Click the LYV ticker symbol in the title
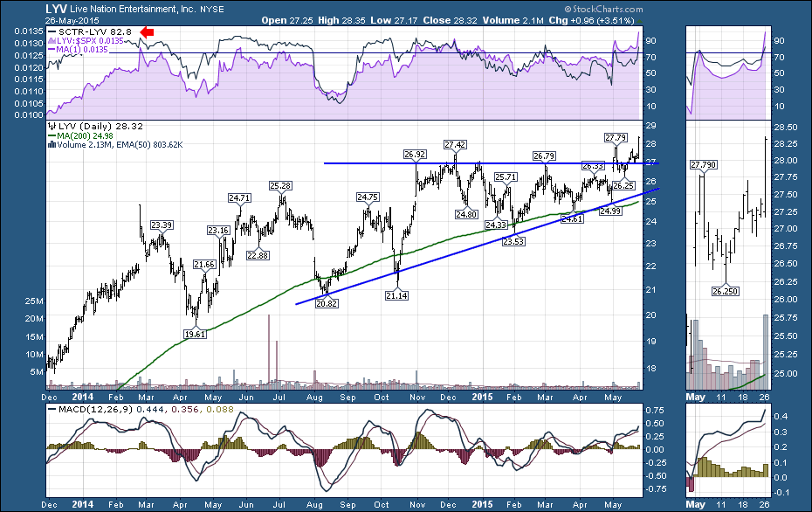This screenshot has height=512, width=812. 55,9
